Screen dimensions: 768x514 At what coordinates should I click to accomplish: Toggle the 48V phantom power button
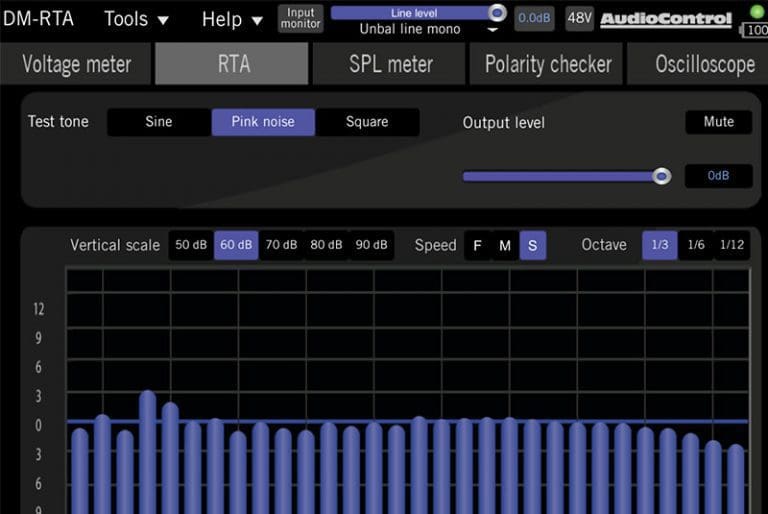[579, 18]
